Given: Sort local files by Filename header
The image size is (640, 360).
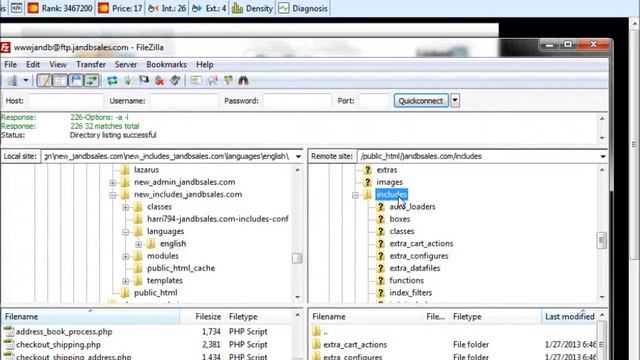Looking at the screenshot, I should point(90,317).
